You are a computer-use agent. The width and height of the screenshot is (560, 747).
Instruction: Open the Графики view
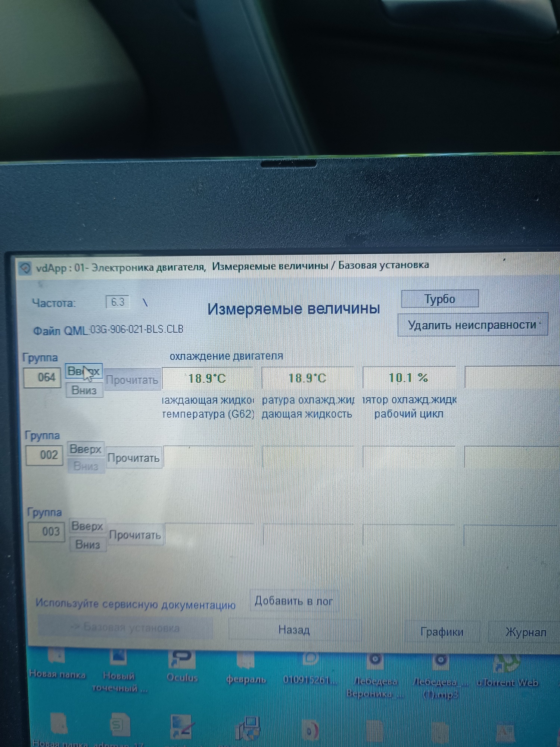[x=442, y=632]
